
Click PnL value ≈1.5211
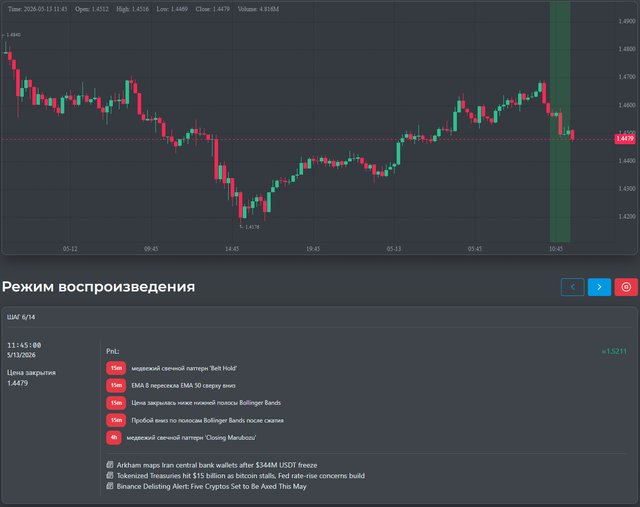point(614,351)
